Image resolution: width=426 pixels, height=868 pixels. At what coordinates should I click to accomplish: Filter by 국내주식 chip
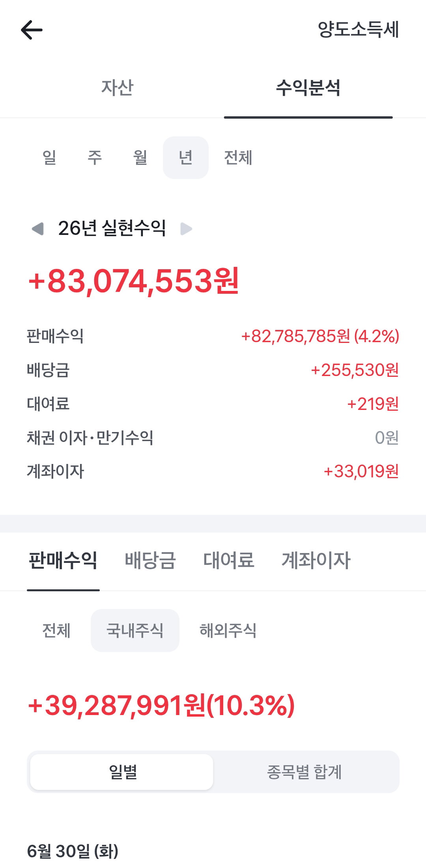click(135, 630)
